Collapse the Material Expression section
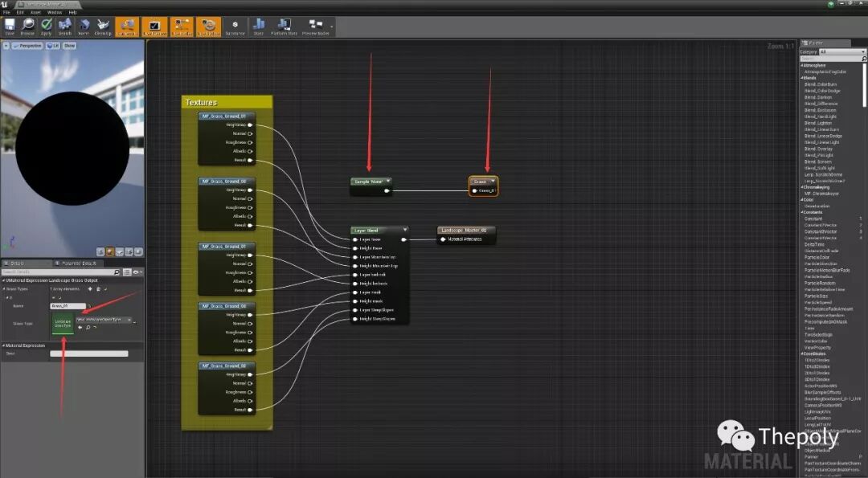Image resolution: width=868 pixels, height=478 pixels. (x=4, y=345)
